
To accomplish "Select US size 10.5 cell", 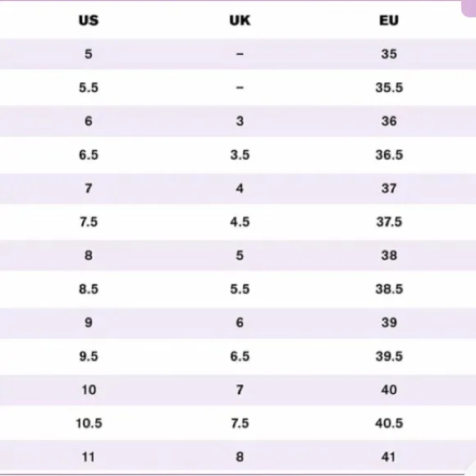I will pos(89,423).
